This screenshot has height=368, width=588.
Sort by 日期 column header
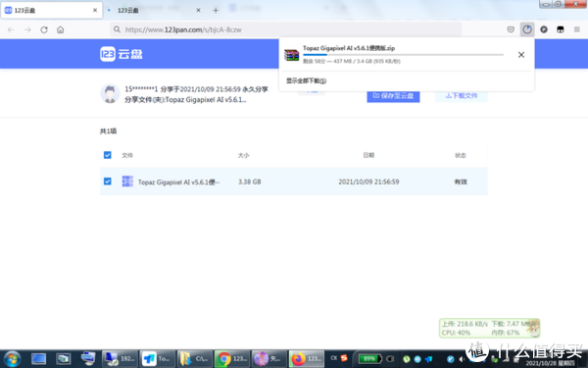(x=368, y=155)
